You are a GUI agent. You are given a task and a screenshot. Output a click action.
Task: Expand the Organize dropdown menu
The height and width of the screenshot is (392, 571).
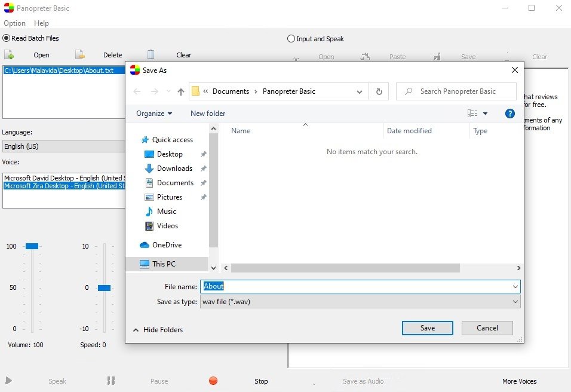coord(154,114)
